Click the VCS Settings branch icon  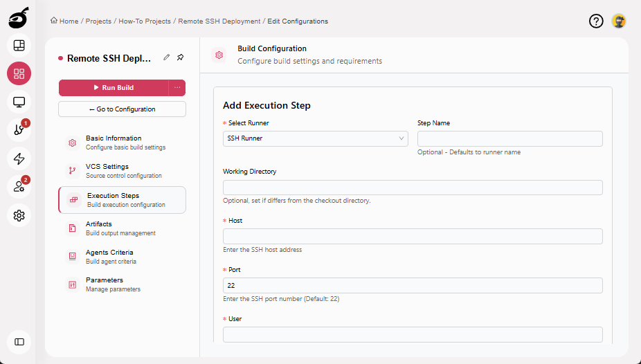tap(73, 171)
